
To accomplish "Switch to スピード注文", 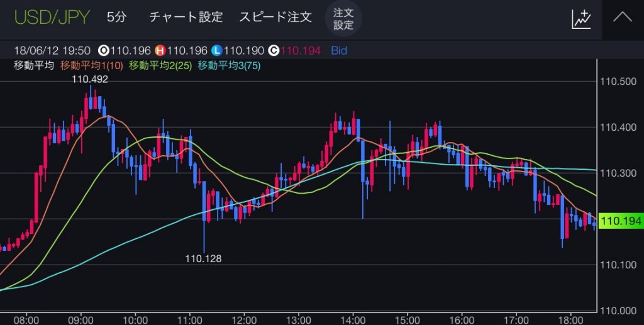I will click(275, 18).
